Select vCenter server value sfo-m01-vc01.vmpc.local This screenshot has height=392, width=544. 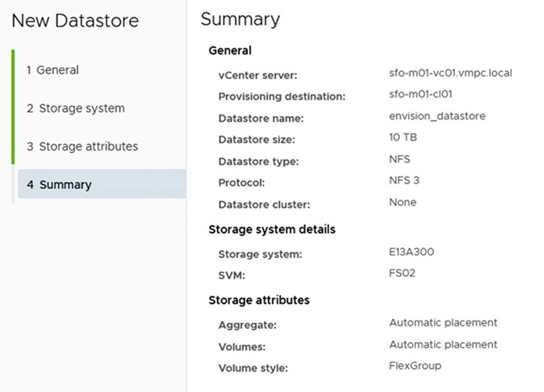450,73
